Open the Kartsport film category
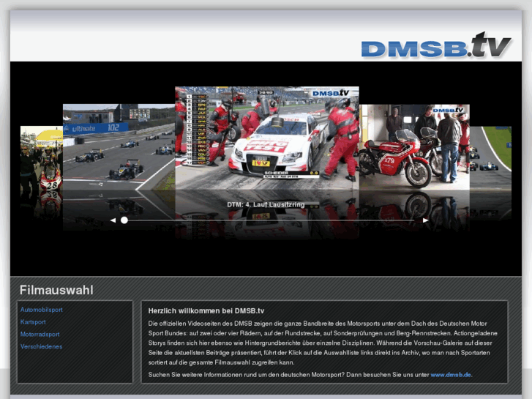This screenshot has height=399, width=532. [x=33, y=322]
